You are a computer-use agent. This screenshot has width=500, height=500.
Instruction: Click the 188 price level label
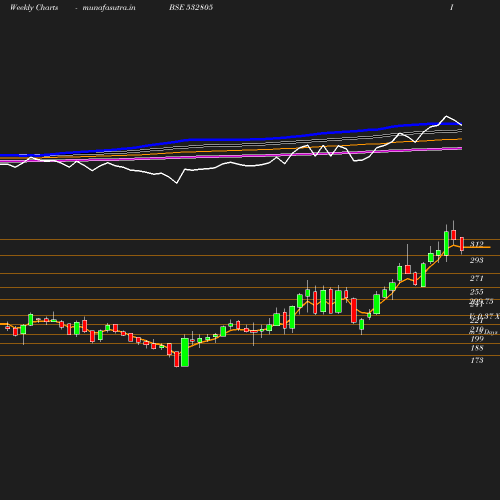[477, 348]
